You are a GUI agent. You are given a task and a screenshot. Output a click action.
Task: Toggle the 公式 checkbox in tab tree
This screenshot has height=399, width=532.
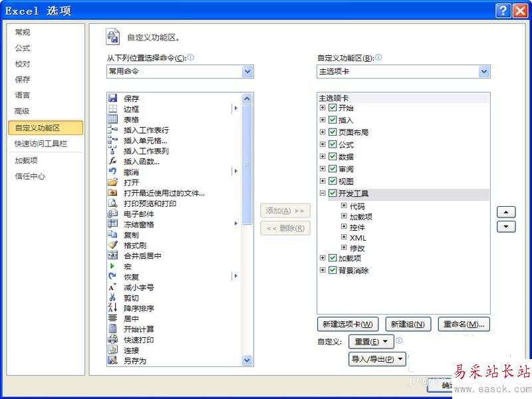tap(333, 144)
